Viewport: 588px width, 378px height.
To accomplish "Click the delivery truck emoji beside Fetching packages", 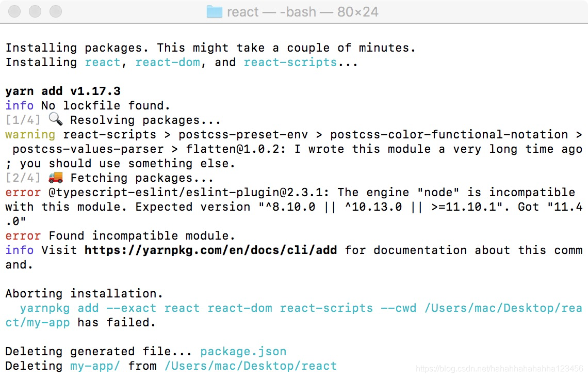I will point(57,177).
